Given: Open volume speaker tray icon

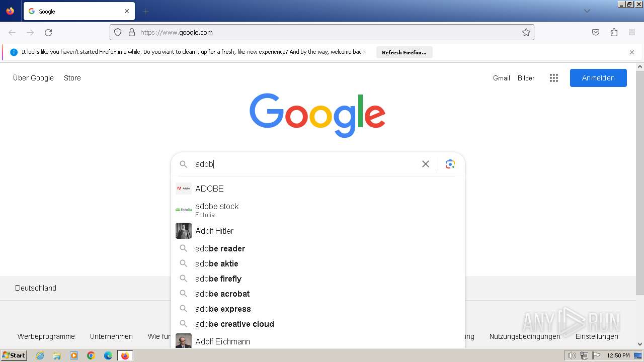Looking at the screenshot, I should [572, 355].
